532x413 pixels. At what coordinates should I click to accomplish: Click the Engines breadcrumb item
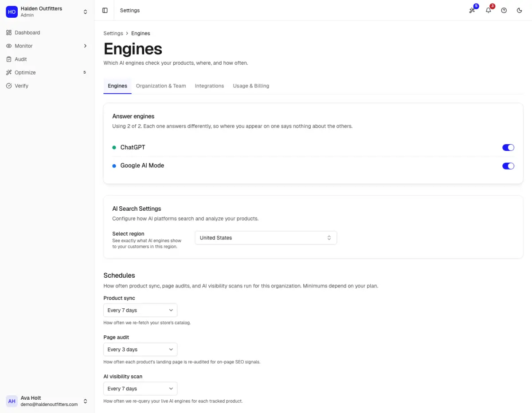pyautogui.click(x=141, y=33)
